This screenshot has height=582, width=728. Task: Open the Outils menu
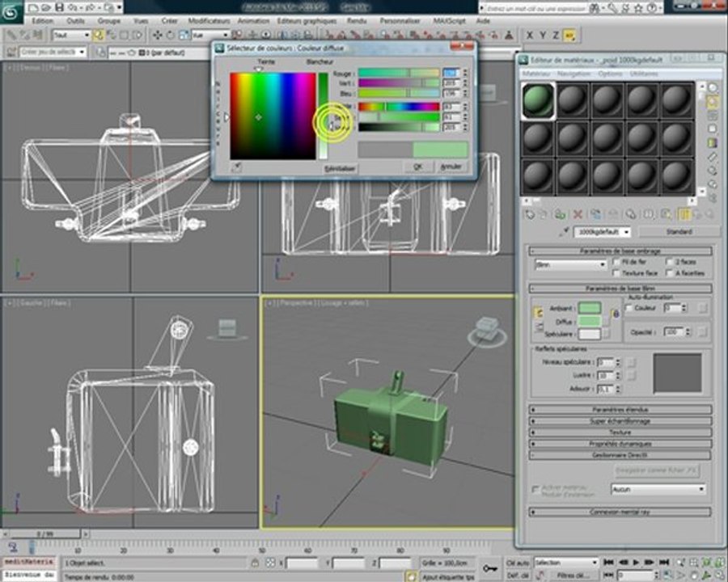(x=75, y=21)
